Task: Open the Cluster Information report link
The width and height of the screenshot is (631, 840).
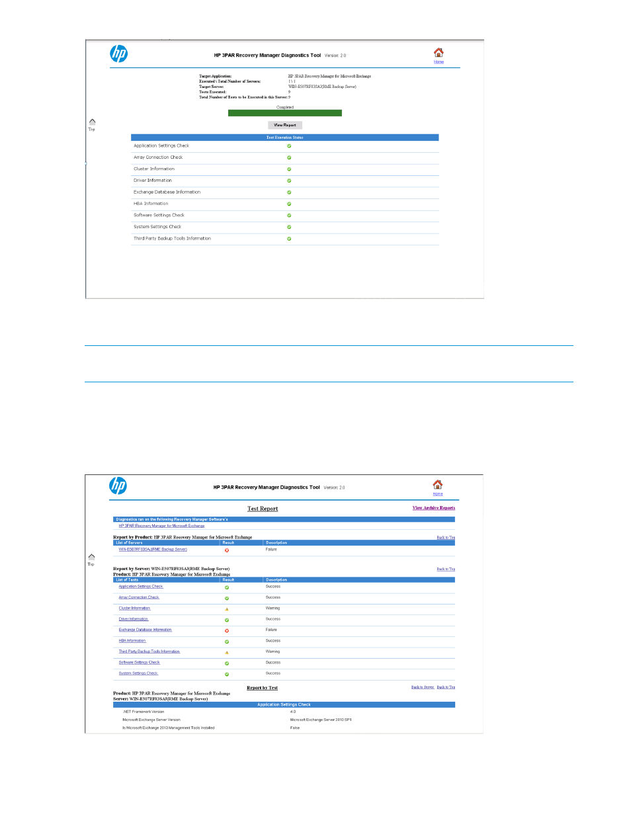Action: 135,609
